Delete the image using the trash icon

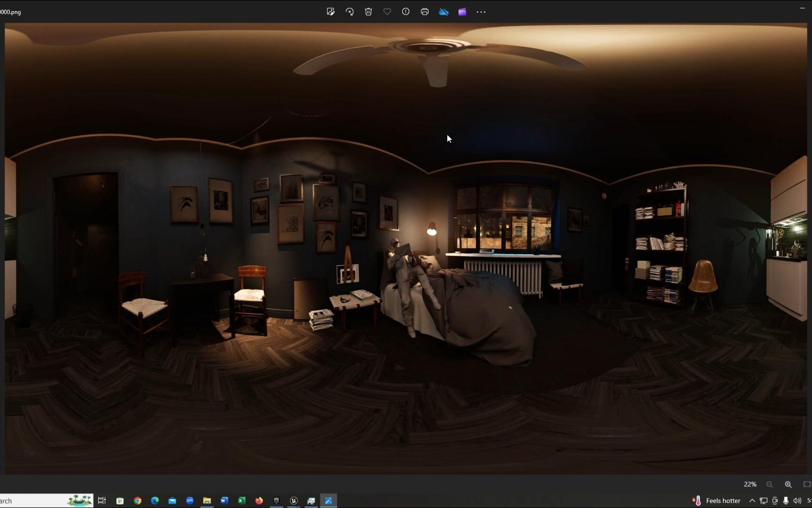click(x=368, y=12)
